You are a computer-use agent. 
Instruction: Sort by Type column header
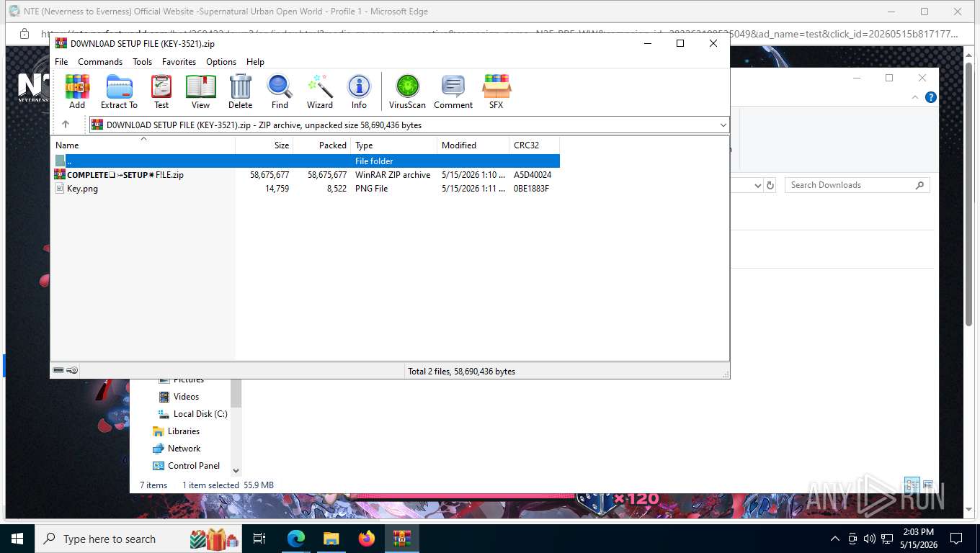pos(394,145)
